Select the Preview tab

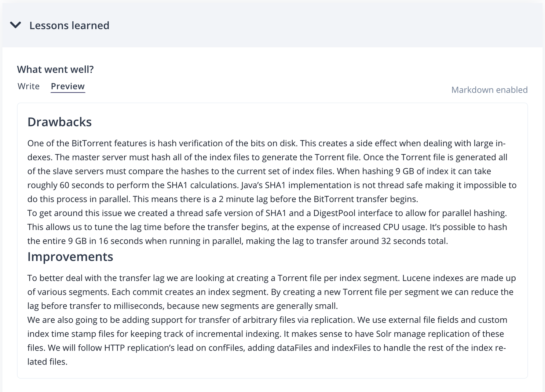point(68,86)
